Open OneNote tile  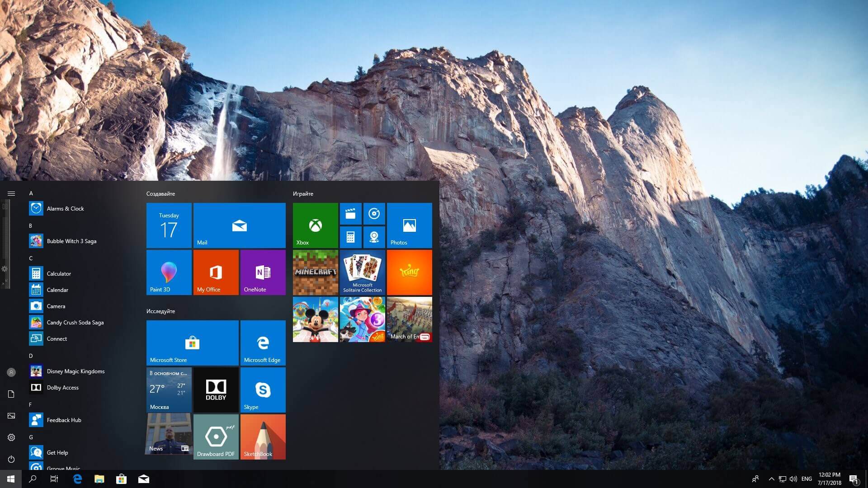[x=262, y=273]
